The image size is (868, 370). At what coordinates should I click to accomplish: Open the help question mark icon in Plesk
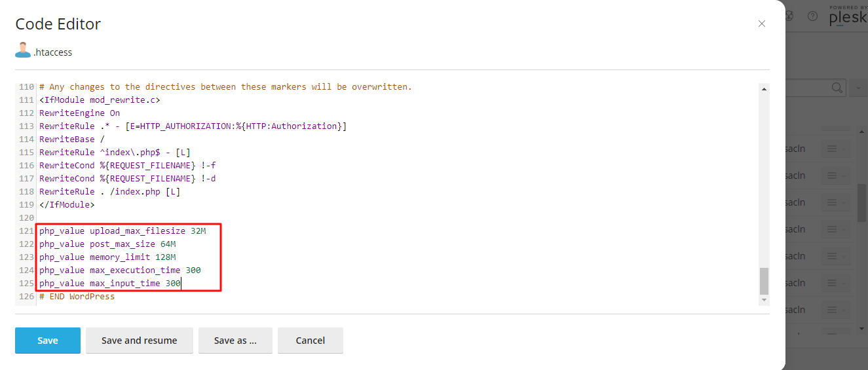pos(812,16)
